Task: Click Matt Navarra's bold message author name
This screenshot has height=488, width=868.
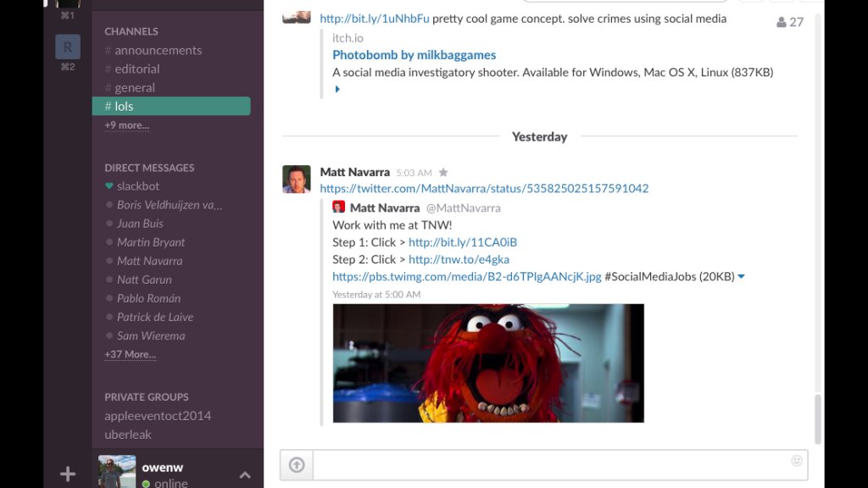Action: [355, 172]
